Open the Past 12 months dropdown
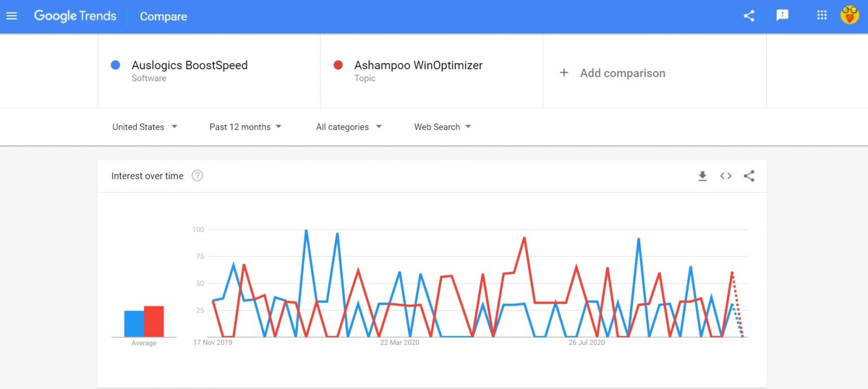Viewport: 868px width, 389px height. [245, 127]
